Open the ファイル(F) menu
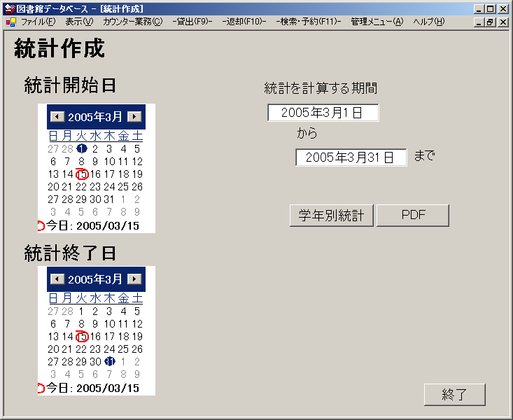The image size is (513, 420). tap(38, 22)
